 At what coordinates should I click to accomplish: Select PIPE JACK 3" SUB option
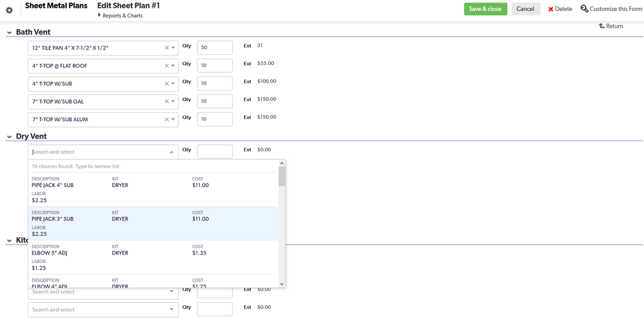[153, 224]
